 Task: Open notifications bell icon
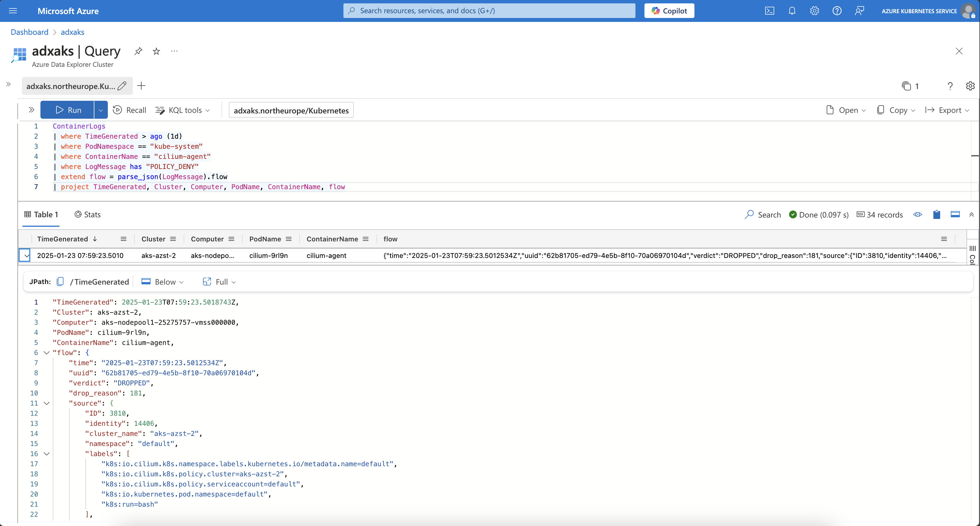792,11
